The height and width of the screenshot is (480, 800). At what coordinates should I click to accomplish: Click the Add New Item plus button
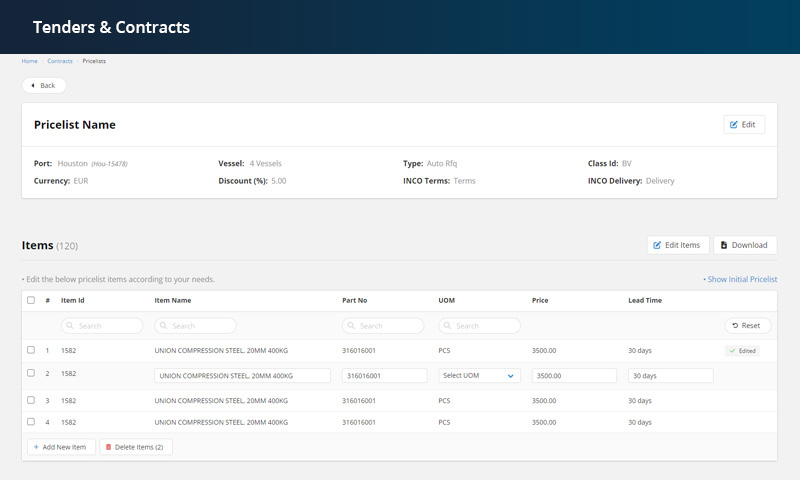point(61,447)
